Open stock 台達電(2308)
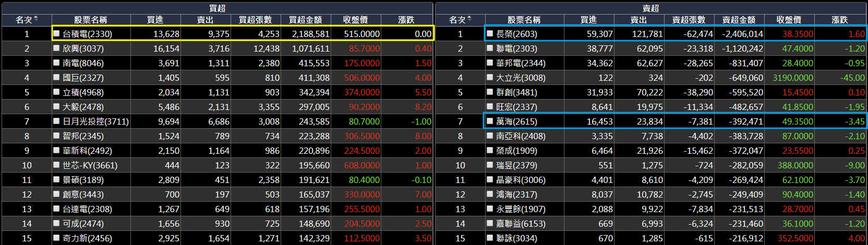Viewport: 868px width, 245px height. tap(87, 209)
